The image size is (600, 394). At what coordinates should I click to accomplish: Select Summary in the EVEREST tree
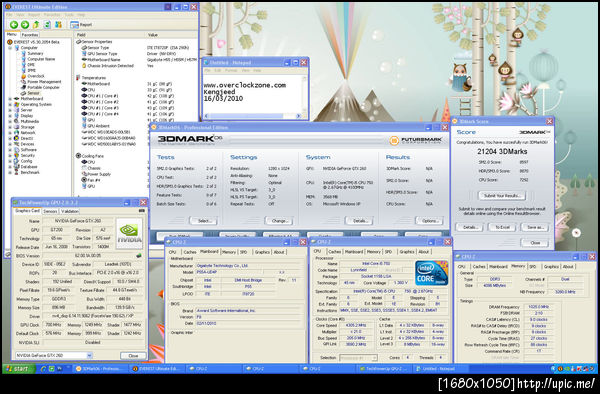(x=35, y=54)
